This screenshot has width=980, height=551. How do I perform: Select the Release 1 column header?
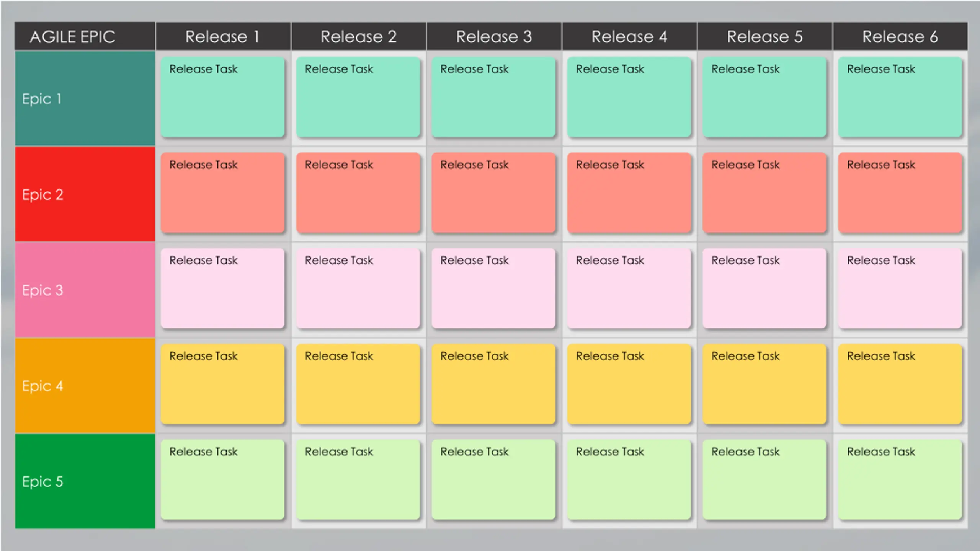(x=223, y=37)
